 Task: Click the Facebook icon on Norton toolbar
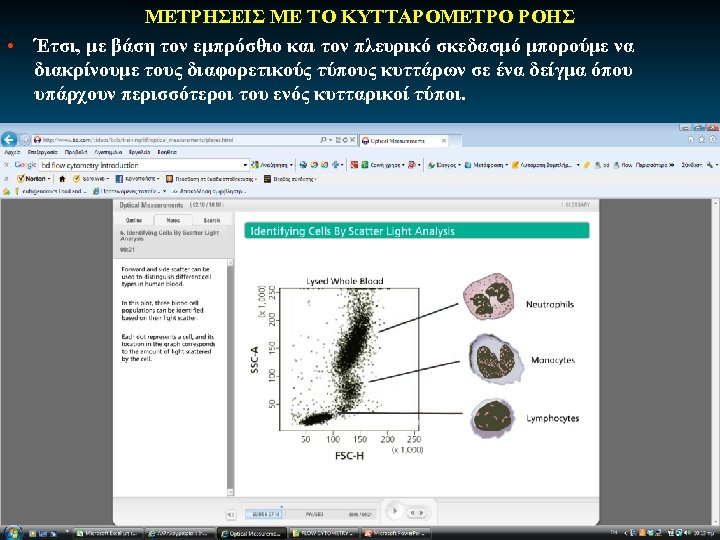tap(119, 179)
